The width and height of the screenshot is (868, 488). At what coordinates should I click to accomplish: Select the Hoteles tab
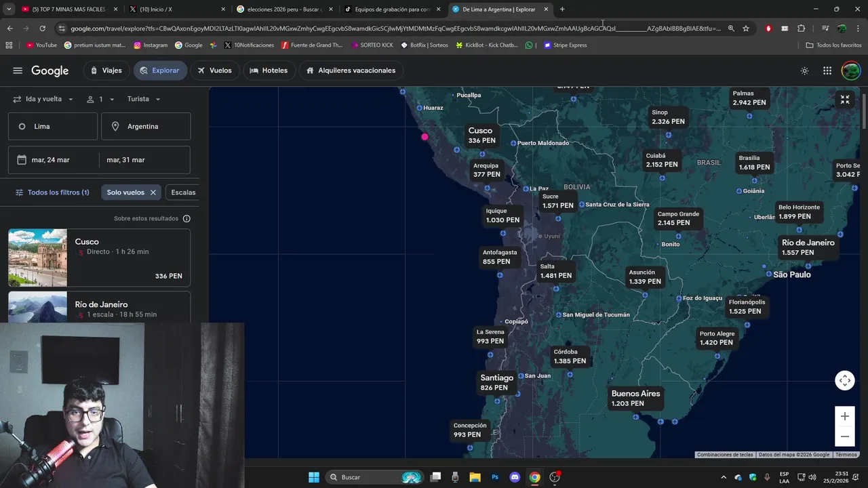[x=269, y=70]
